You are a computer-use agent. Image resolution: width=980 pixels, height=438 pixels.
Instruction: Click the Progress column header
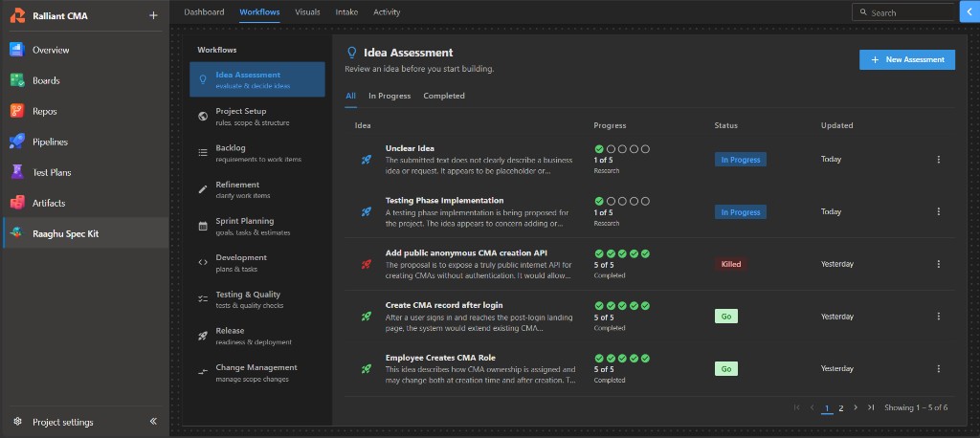(x=610, y=125)
